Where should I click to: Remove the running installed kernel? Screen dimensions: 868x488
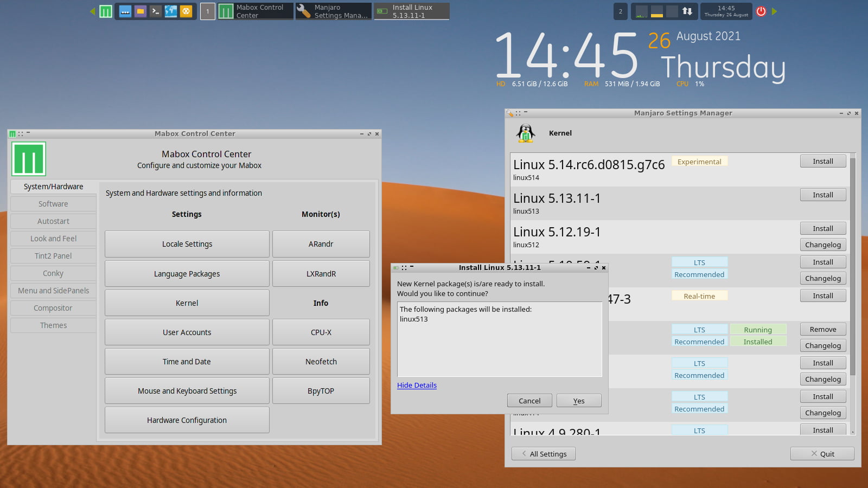pos(823,330)
